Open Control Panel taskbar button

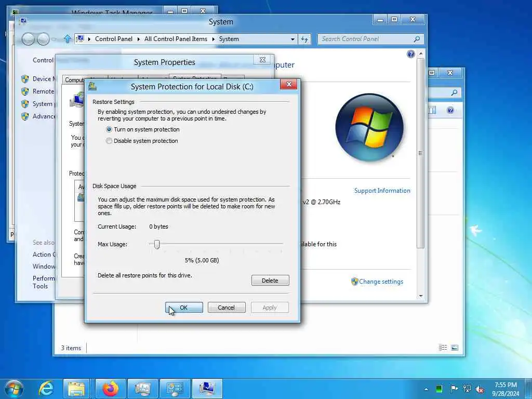[x=175, y=389]
